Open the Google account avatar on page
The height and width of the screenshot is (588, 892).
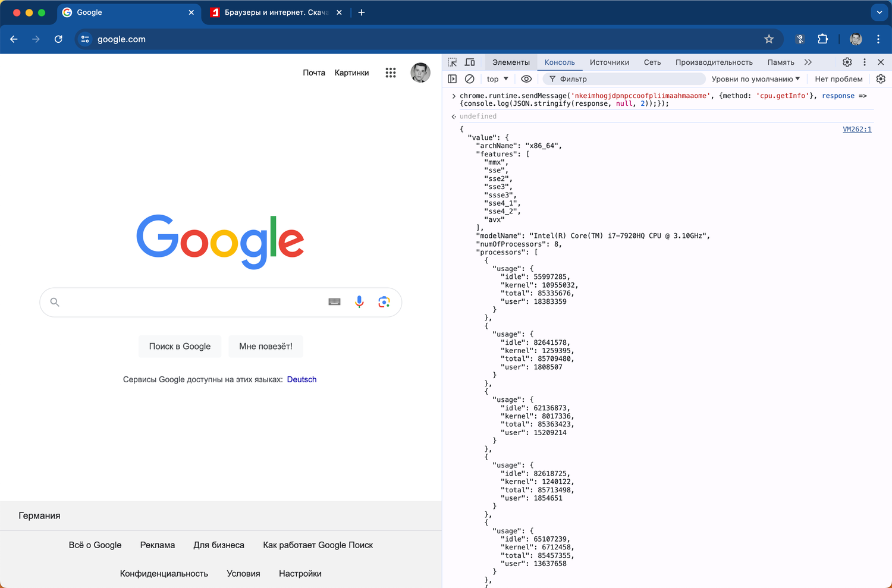(x=420, y=73)
